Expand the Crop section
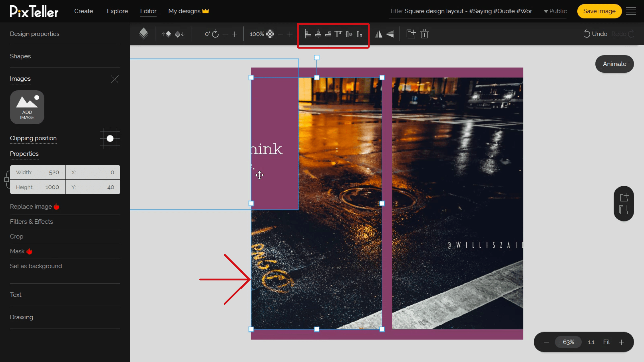Image resolution: width=644 pixels, height=362 pixels. (x=17, y=236)
